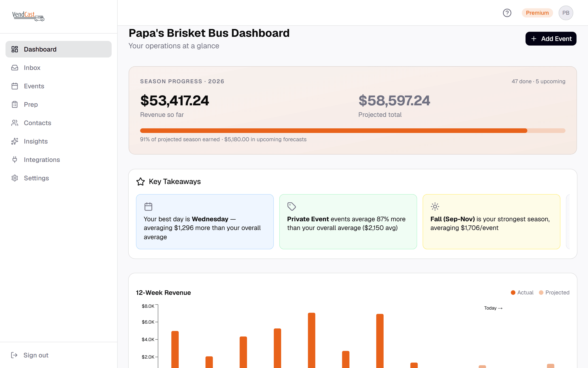Click sun icon in Fall season card
The height and width of the screenshot is (368, 588).
pos(435,207)
